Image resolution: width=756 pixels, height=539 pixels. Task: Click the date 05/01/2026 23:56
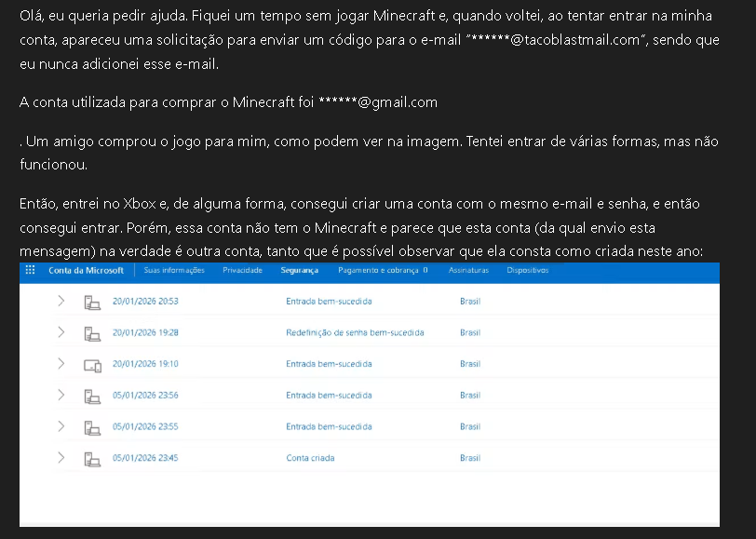[145, 396]
